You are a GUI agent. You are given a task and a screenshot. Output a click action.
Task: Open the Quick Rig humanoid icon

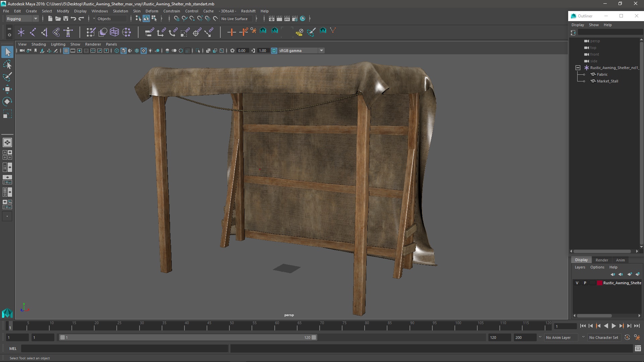68,32
